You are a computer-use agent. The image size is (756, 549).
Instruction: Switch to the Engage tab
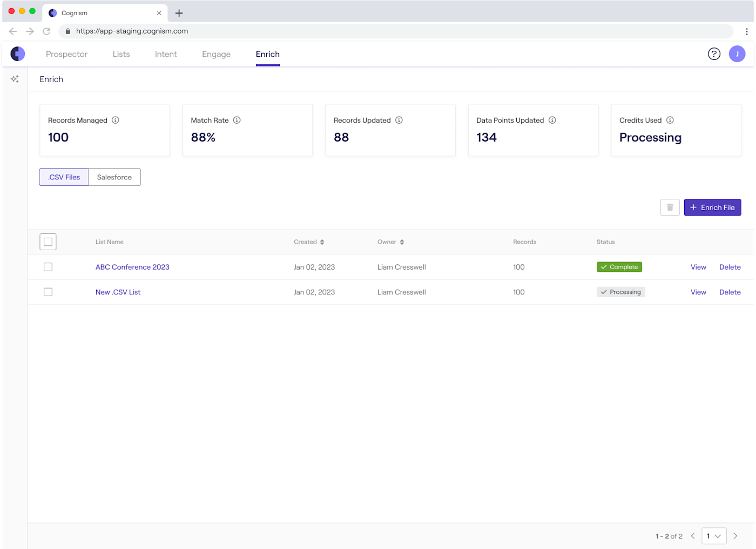click(216, 54)
